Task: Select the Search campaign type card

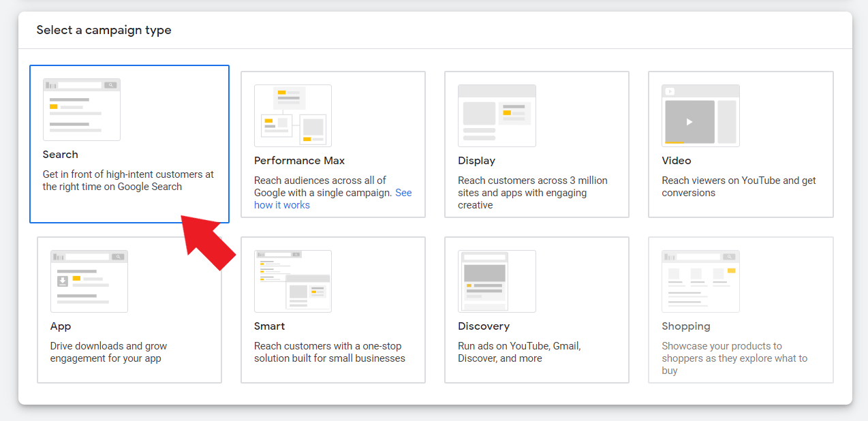Action: click(x=129, y=144)
